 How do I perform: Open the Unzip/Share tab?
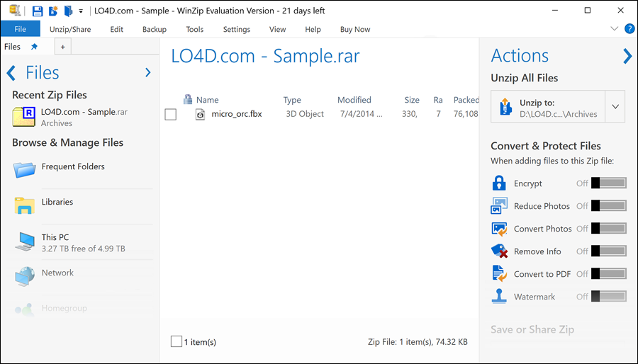(x=70, y=29)
